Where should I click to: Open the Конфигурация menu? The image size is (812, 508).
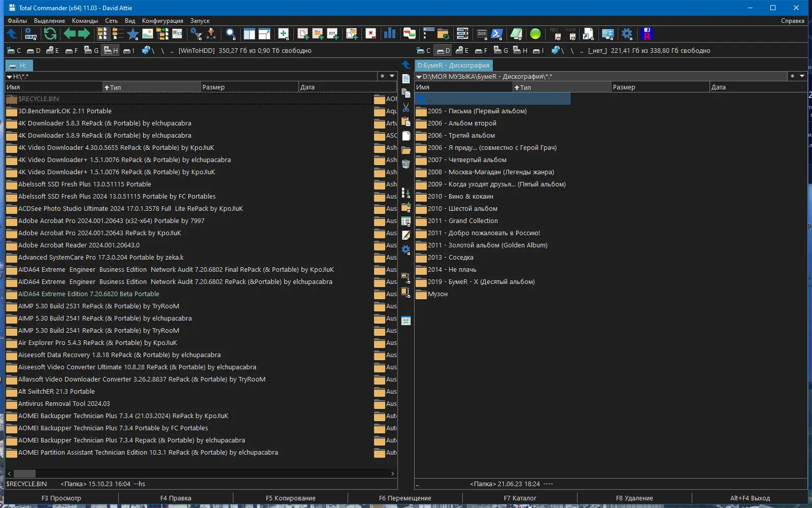pyautogui.click(x=162, y=21)
